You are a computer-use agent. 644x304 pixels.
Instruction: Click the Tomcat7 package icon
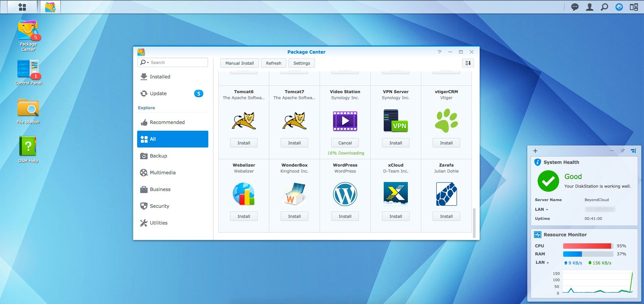coord(294,121)
